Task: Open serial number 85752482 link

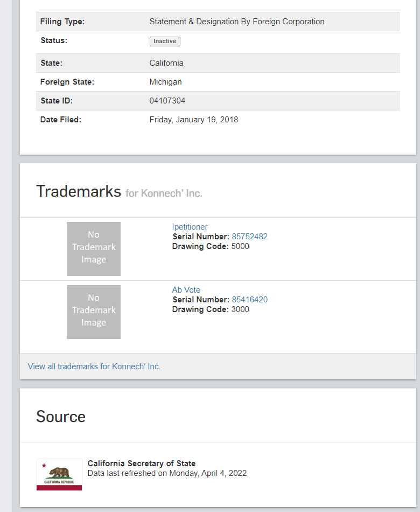Action: pyautogui.click(x=250, y=237)
